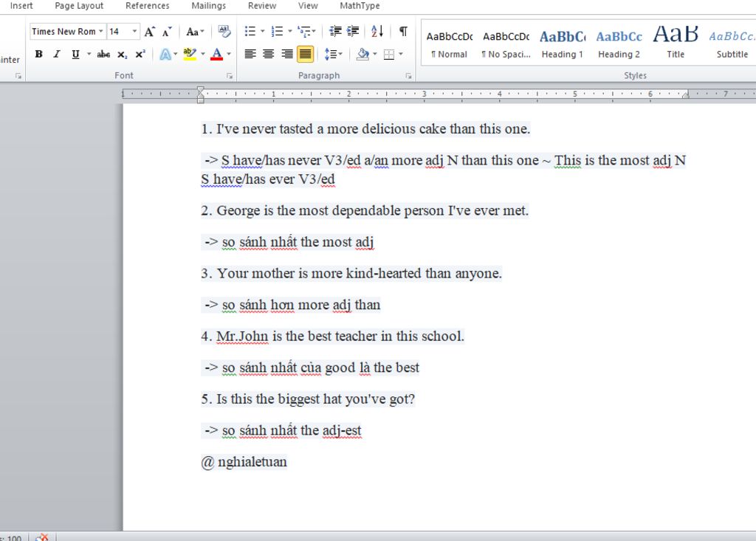Open shading color dropdown arrow
This screenshot has height=541, width=756.
(x=375, y=54)
